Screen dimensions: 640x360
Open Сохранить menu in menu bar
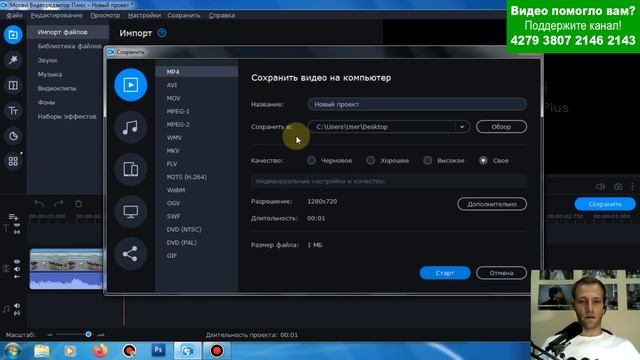coord(184,15)
